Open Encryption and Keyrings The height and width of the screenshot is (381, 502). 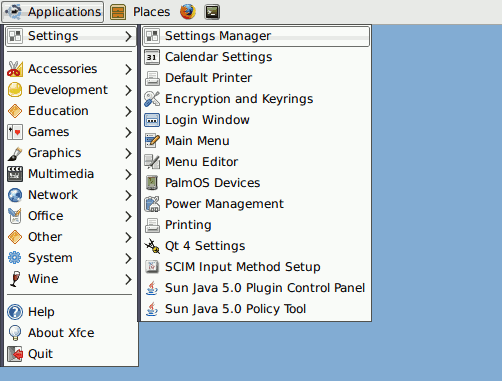click(256, 99)
